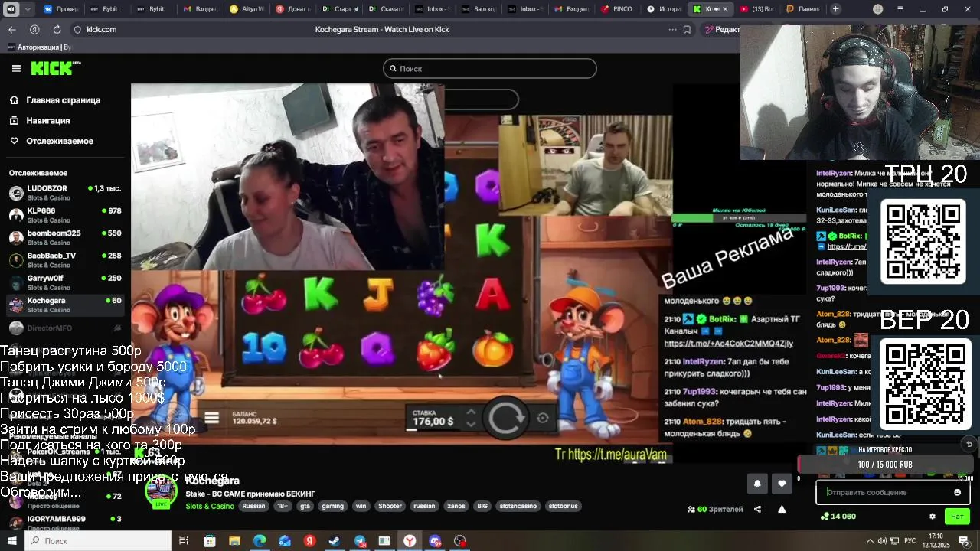The width and height of the screenshot is (980, 551).
Task: Increase the slot bet amount
Action: pyautogui.click(x=471, y=412)
